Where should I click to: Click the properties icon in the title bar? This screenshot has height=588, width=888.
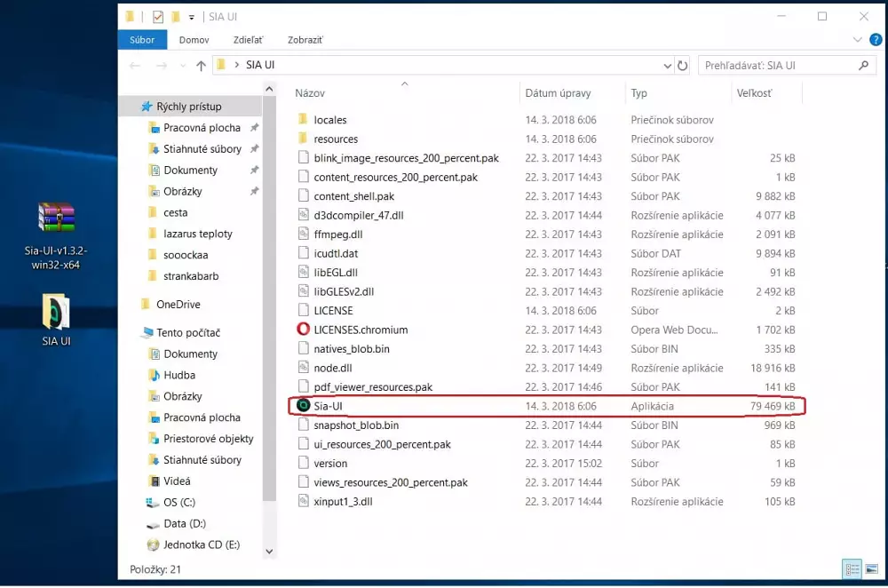[158, 17]
